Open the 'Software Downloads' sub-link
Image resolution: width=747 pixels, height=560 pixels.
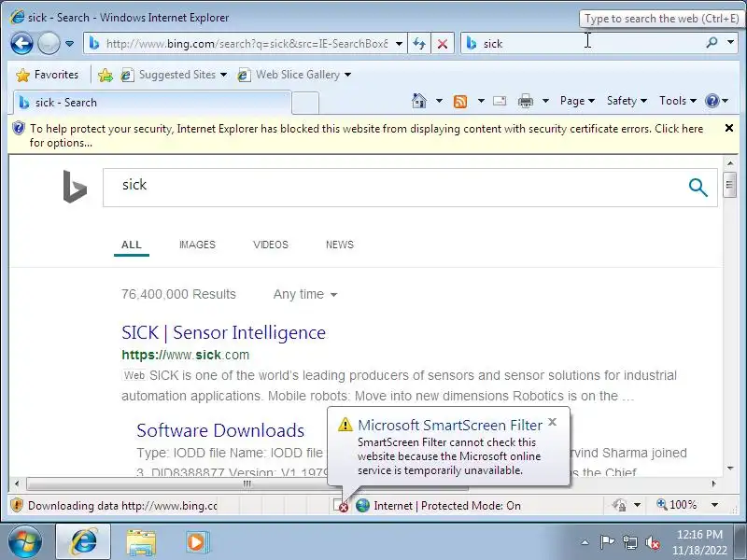coord(220,430)
